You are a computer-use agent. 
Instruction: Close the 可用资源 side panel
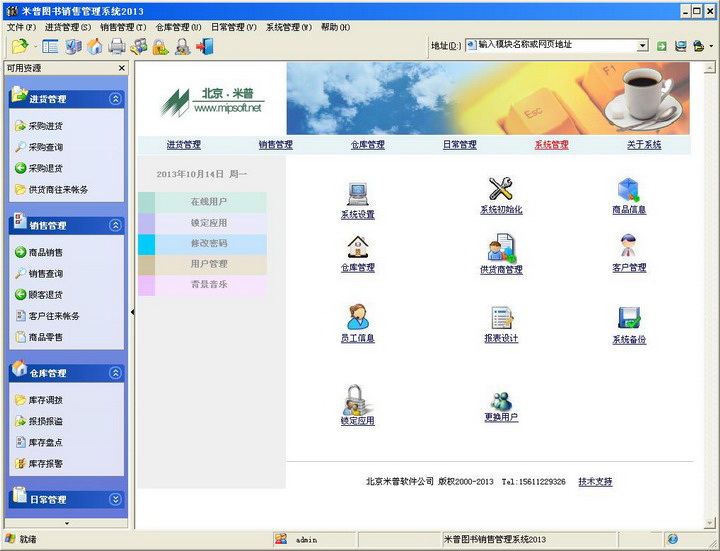(x=122, y=68)
